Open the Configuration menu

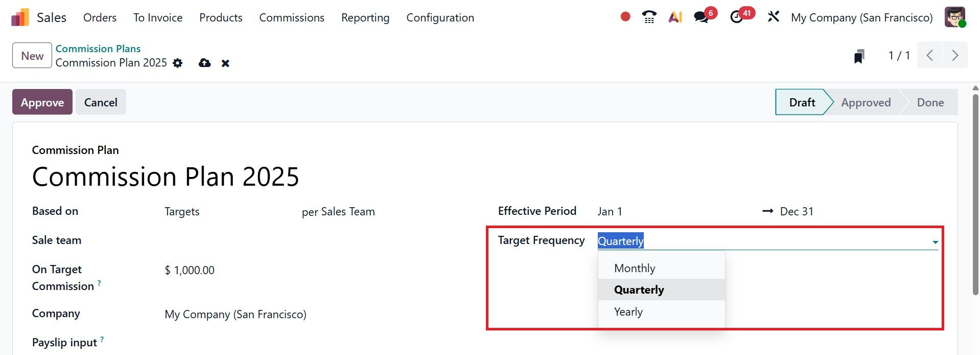[440, 17]
